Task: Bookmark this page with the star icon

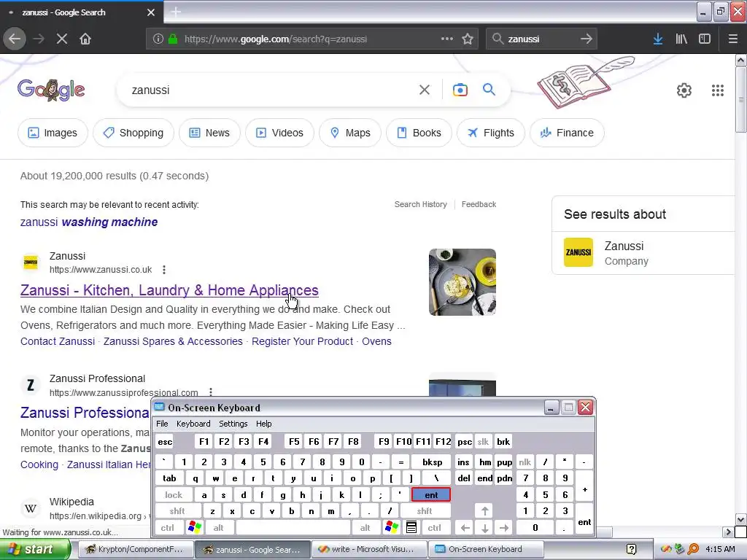Action: click(468, 39)
